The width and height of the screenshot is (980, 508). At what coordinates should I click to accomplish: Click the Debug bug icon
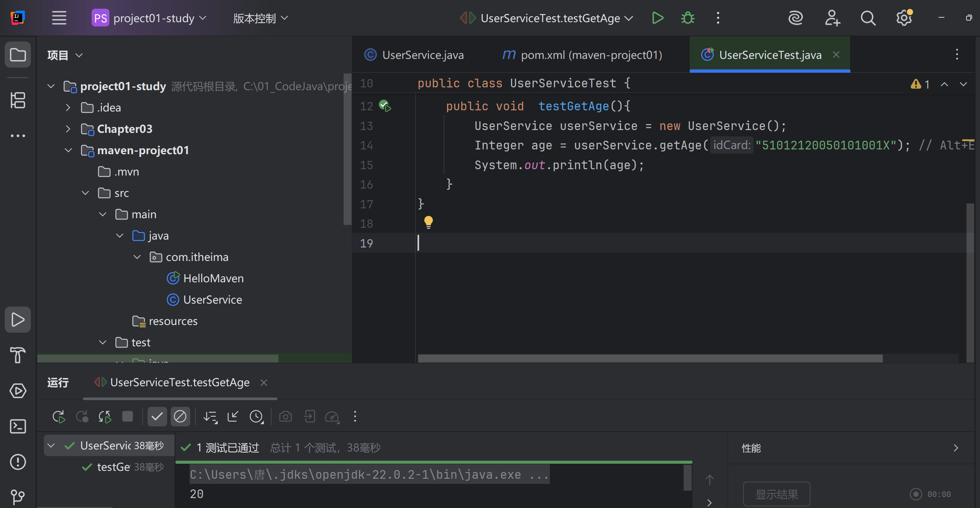[688, 18]
